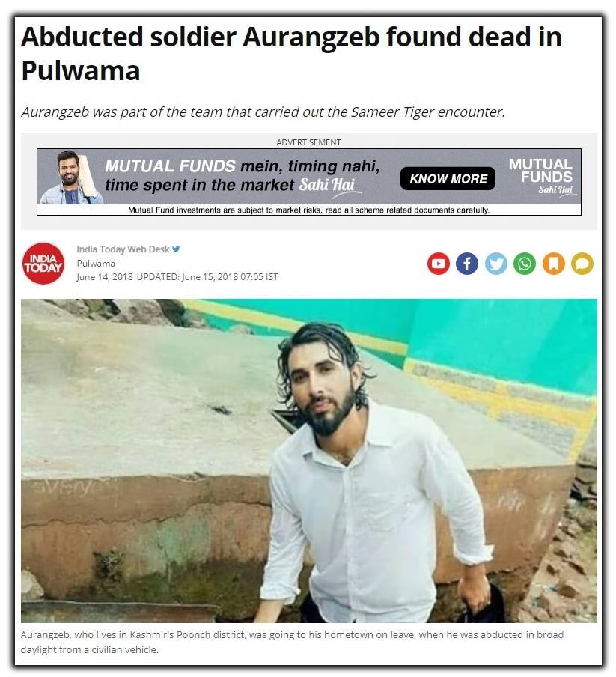Open comments via yellow speech bubble icon
The width and height of the screenshot is (616, 677).
582,264
